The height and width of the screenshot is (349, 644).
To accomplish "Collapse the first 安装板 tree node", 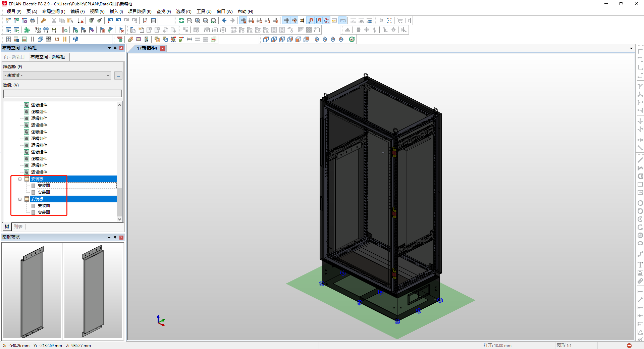I will [x=20, y=179].
